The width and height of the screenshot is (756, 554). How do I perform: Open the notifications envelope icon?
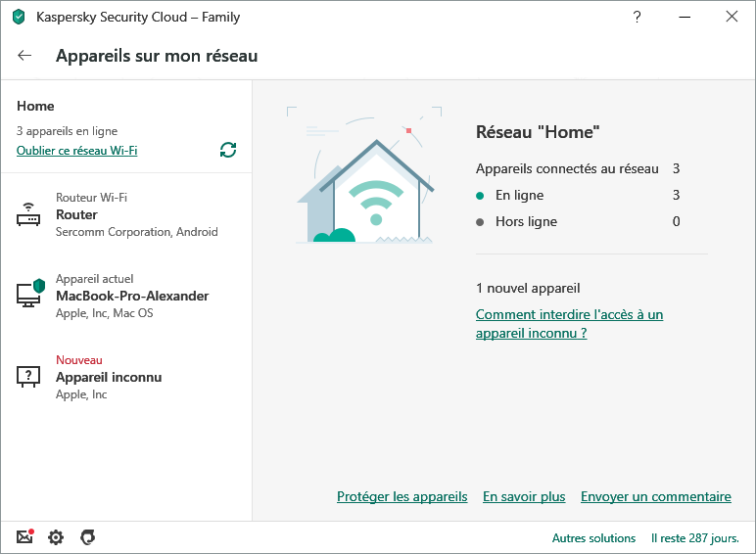click(25, 536)
